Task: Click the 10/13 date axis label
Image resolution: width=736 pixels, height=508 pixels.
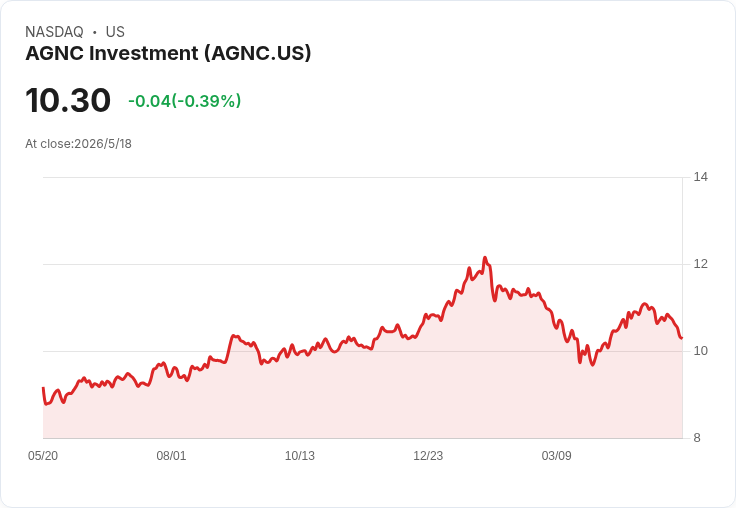Action: point(300,456)
